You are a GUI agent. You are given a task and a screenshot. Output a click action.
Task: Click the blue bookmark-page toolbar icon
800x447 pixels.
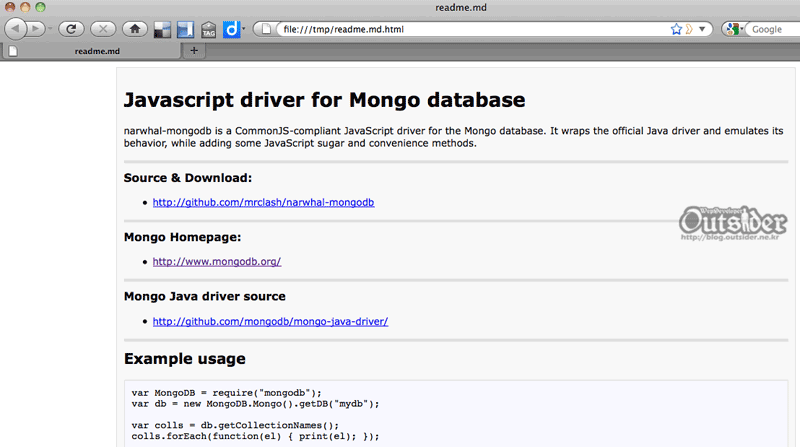click(x=185, y=30)
